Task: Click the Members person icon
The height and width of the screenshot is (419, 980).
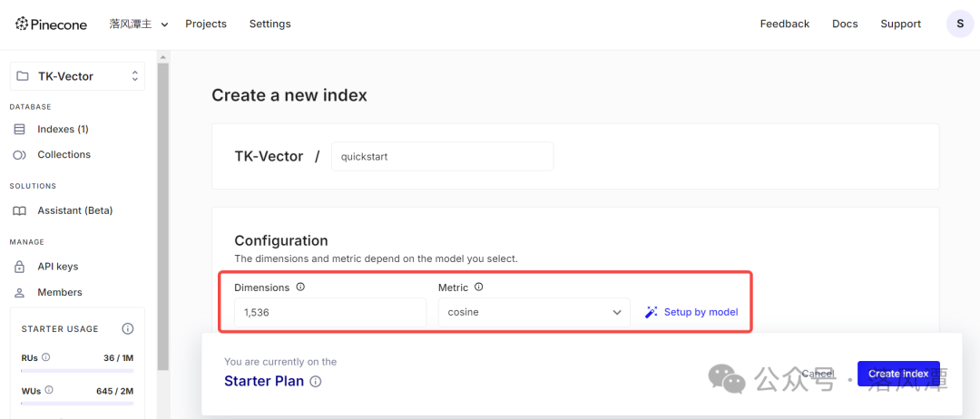Action: coord(19,293)
